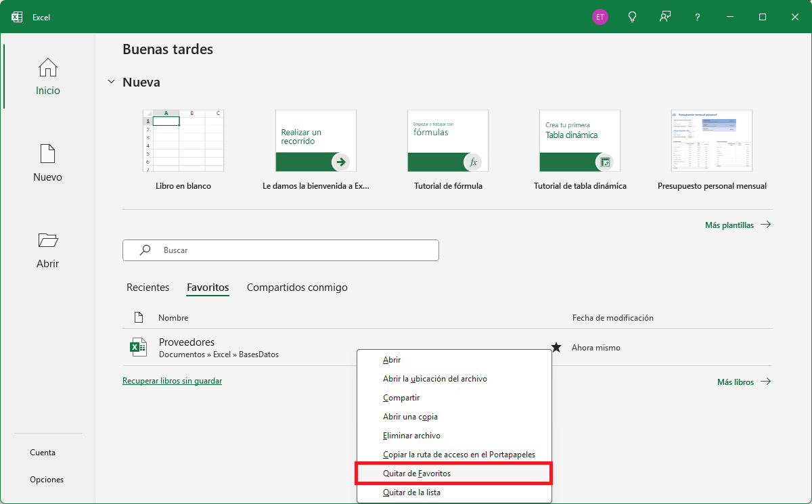Viewport: 812px width, 504px height.
Task: Click the Proveedores file name
Action: [187, 342]
